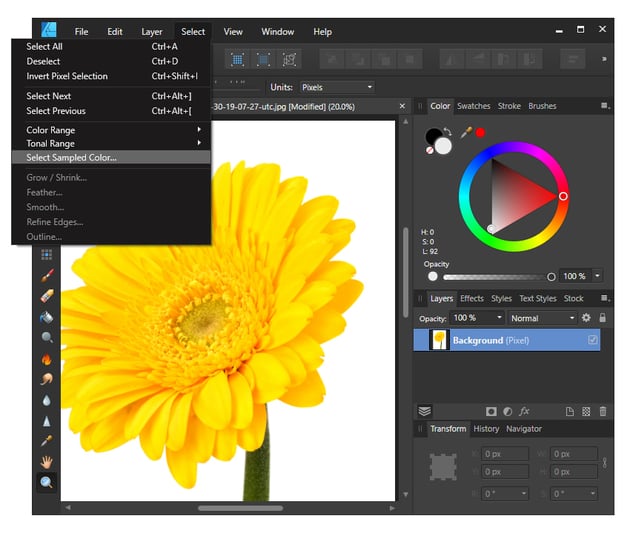Click the Color opacity slider handle
The image size is (630, 533).
551,277
